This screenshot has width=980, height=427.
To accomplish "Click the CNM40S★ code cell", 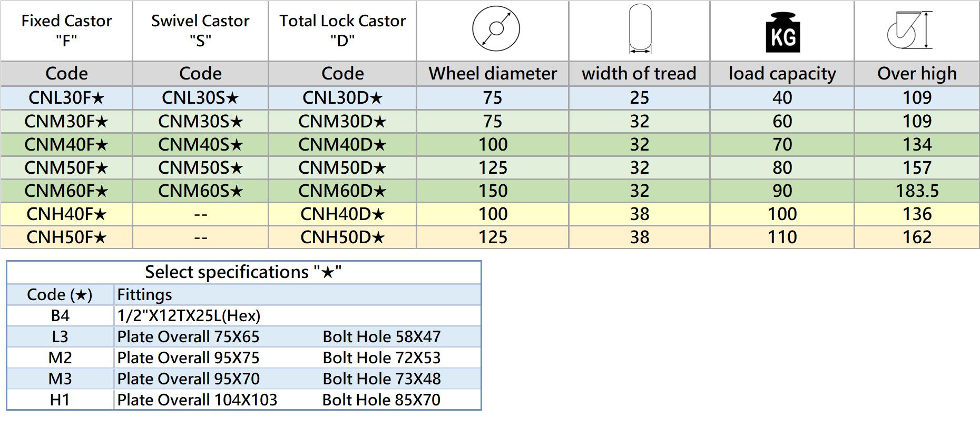I will tap(200, 144).
